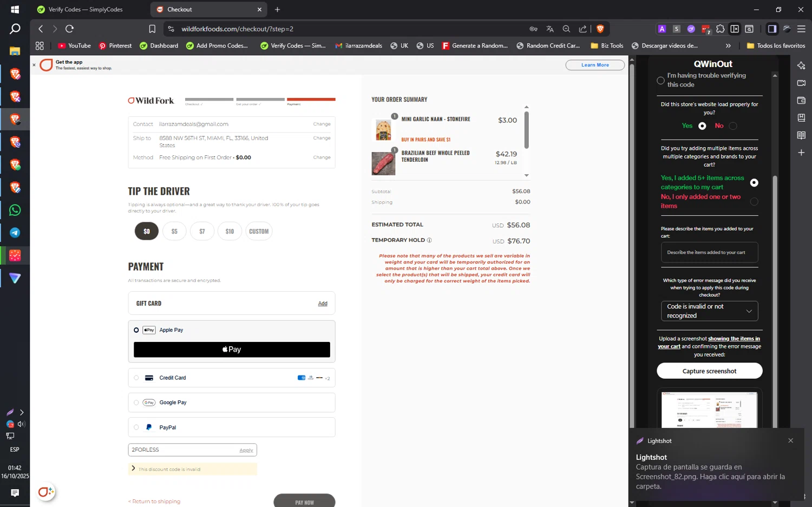
Task: Click the Capture screenshot button
Action: (x=709, y=371)
